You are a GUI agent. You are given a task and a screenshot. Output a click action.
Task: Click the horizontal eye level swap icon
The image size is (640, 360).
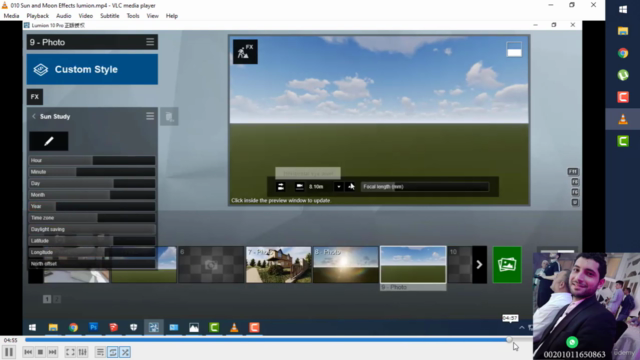(281, 187)
